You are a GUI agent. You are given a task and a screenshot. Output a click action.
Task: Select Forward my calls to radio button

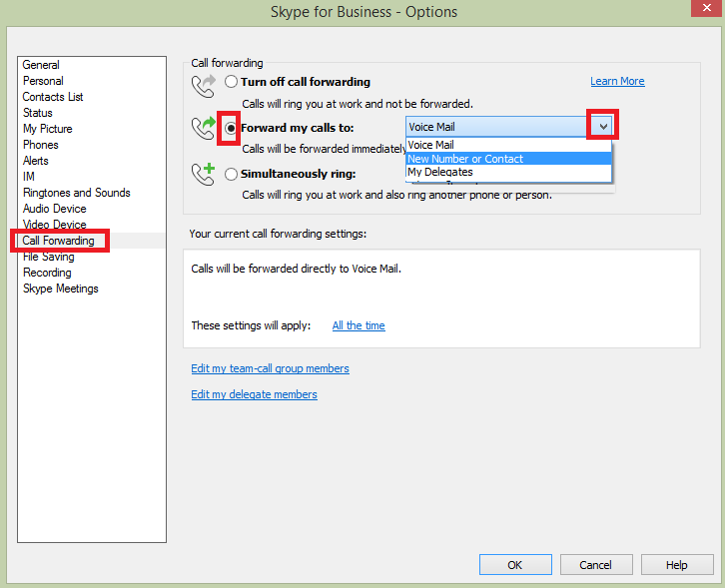[231, 128]
